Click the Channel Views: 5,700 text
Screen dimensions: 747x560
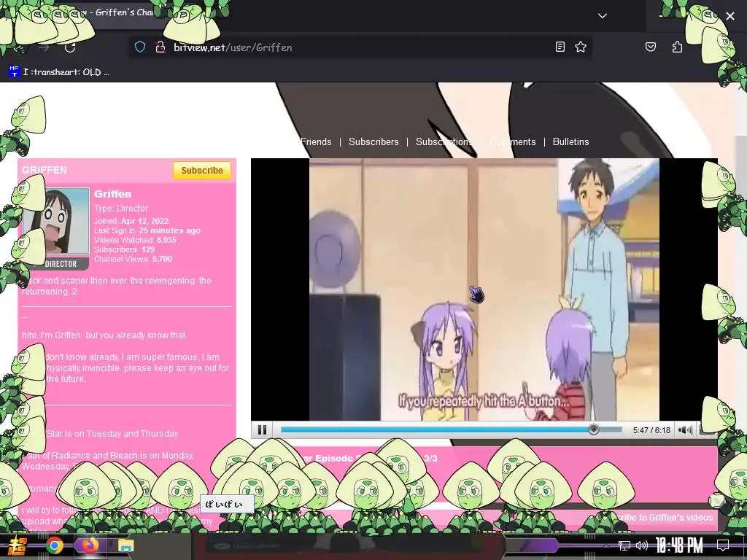[133, 259]
